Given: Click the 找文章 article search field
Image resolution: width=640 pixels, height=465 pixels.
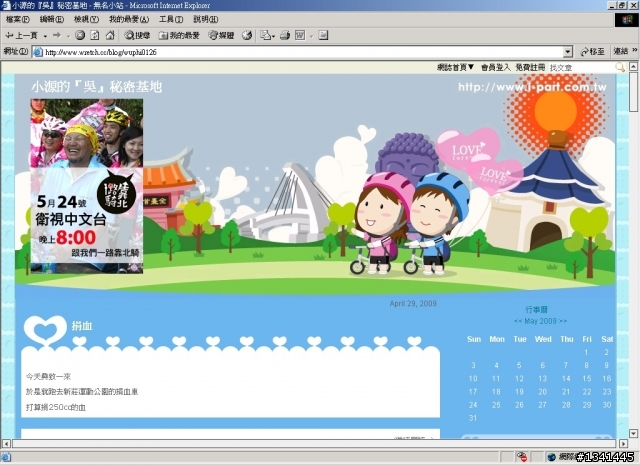Looking at the screenshot, I should (x=581, y=68).
